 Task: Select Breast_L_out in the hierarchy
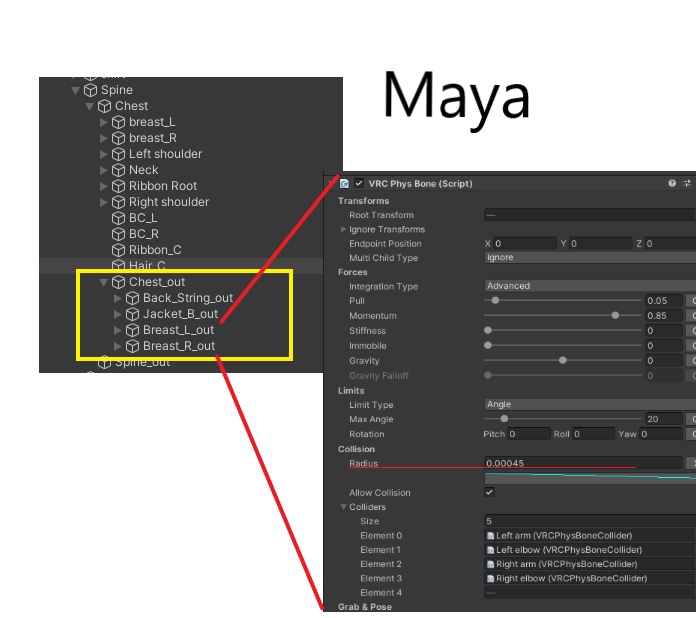coord(178,330)
